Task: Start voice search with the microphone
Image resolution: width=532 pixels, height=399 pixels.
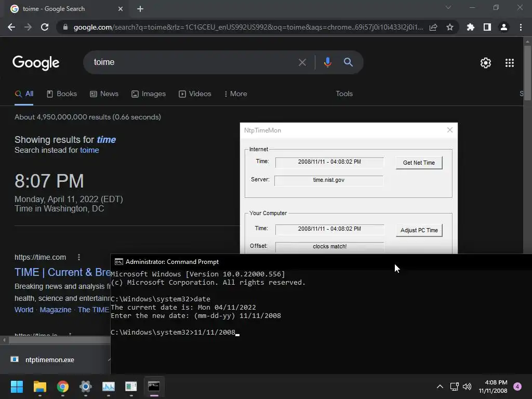Action: [x=327, y=62]
